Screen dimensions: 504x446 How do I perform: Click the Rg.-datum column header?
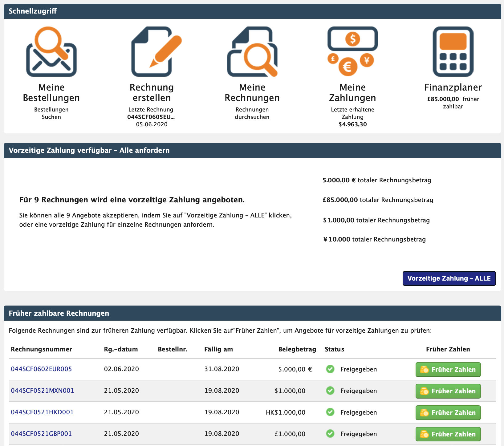click(121, 349)
